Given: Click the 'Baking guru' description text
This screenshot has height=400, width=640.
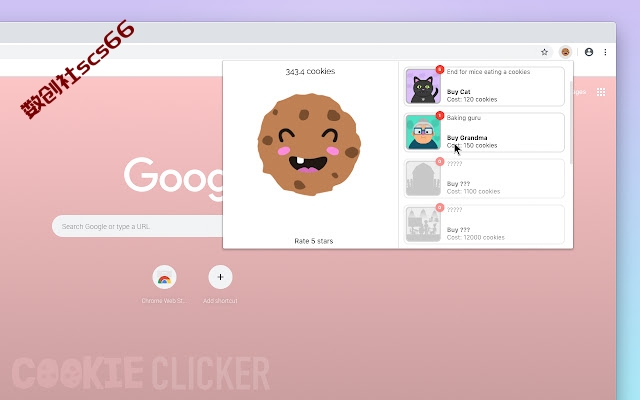Looking at the screenshot, I should [464, 118].
